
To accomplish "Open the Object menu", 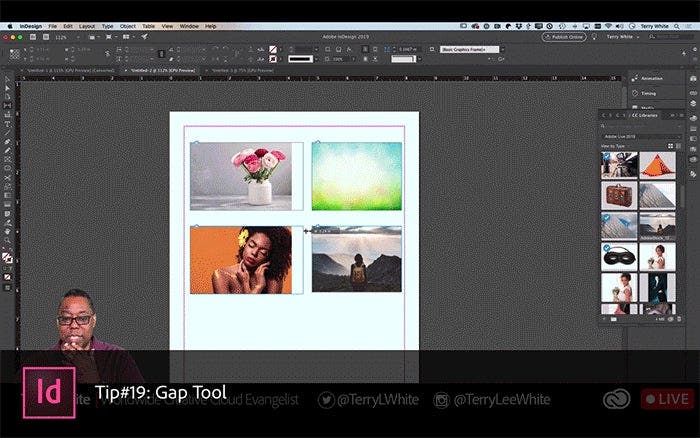I will click(128, 25).
